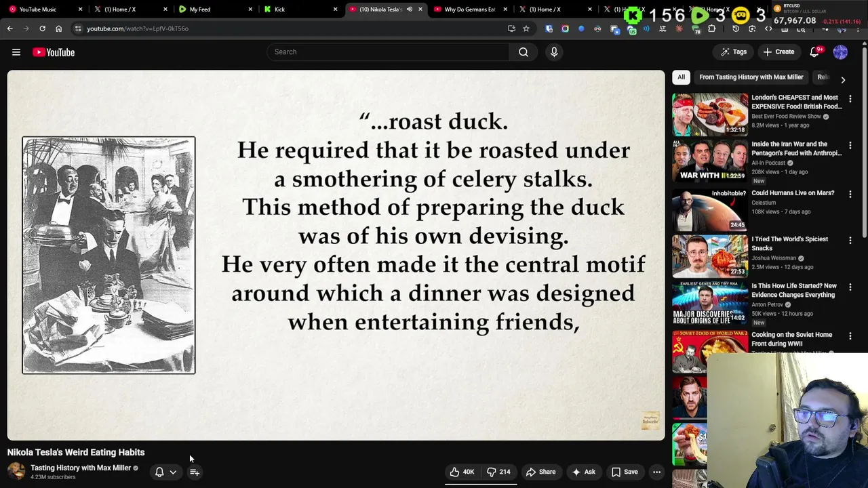Image resolution: width=868 pixels, height=488 pixels.
Task: Start voice search with the microphone
Action: (554, 52)
